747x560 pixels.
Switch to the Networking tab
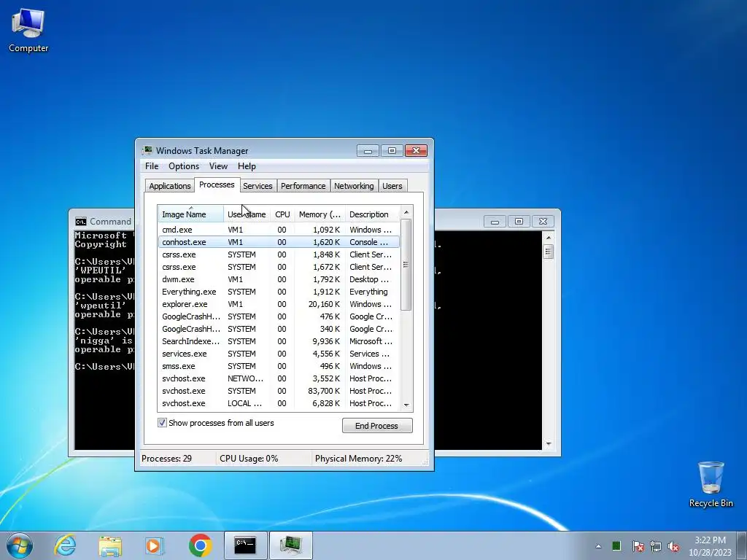tap(354, 186)
